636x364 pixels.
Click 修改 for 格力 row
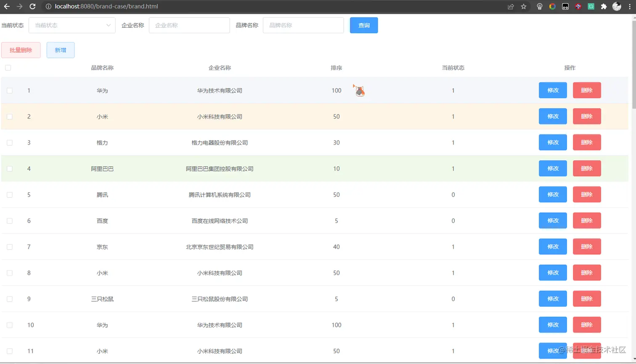pos(553,142)
